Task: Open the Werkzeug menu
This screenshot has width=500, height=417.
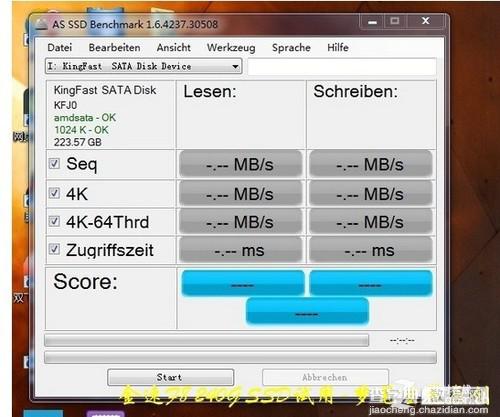Action: point(231,48)
